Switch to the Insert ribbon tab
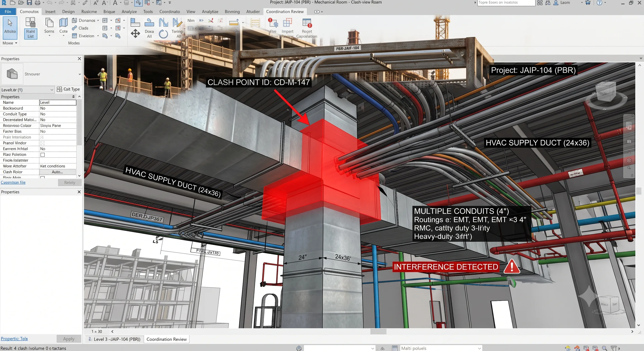The height and width of the screenshot is (351, 644). [50, 11]
